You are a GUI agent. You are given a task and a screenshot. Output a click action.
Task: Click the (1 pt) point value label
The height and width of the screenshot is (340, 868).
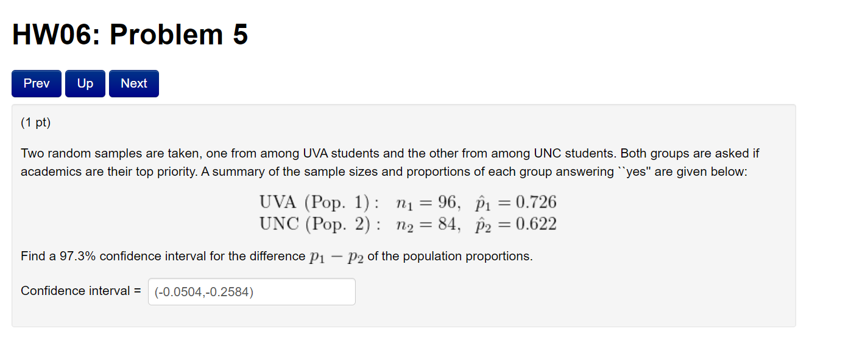coord(36,123)
